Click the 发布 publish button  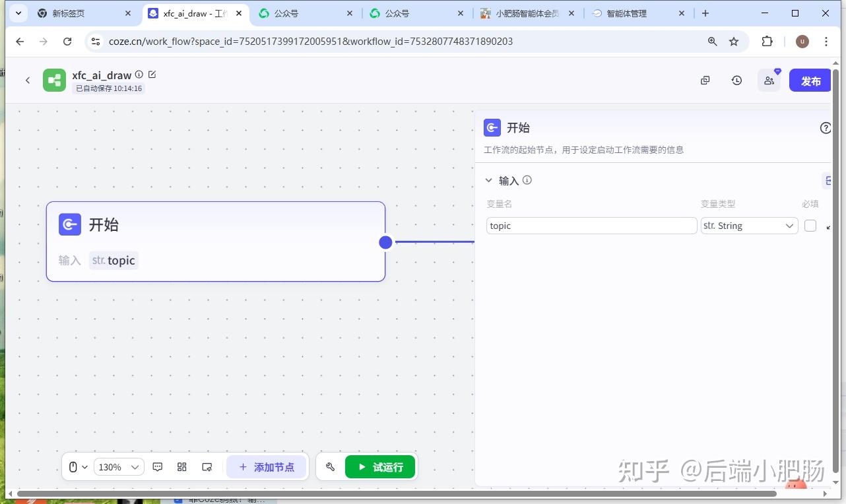pyautogui.click(x=810, y=80)
